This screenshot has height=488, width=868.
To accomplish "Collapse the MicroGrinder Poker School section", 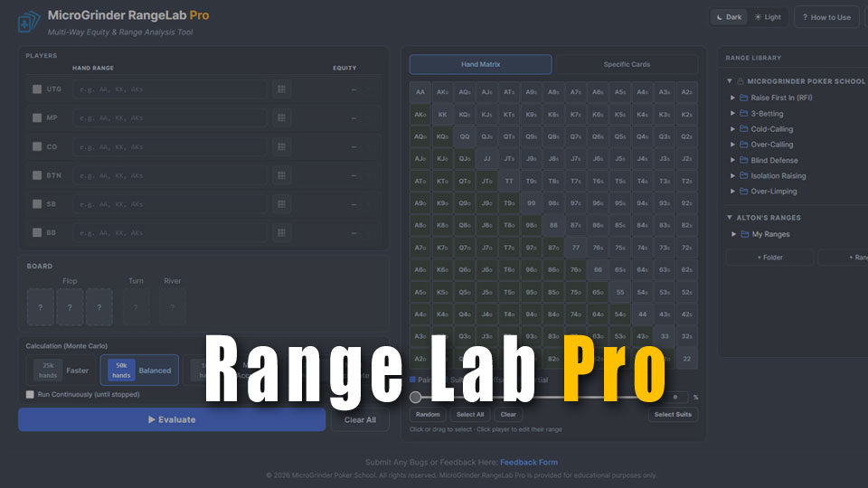I will pos(730,81).
